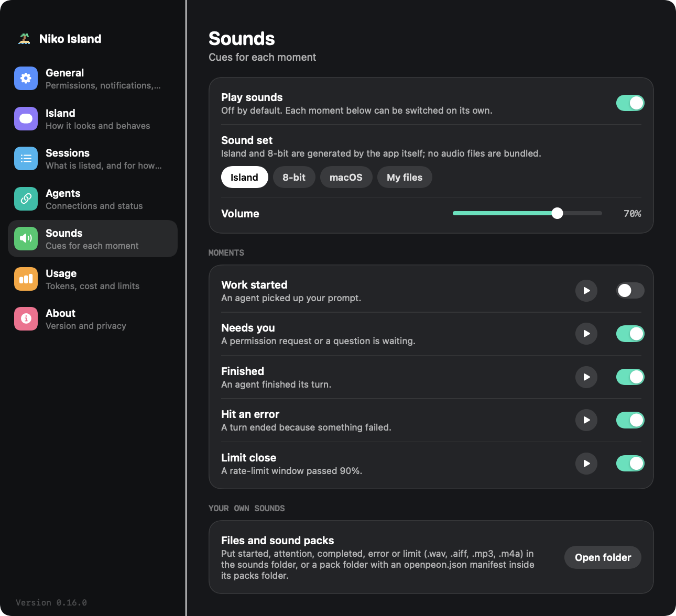Open the Usage section label
The height and width of the screenshot is (616, 676).
61,273
